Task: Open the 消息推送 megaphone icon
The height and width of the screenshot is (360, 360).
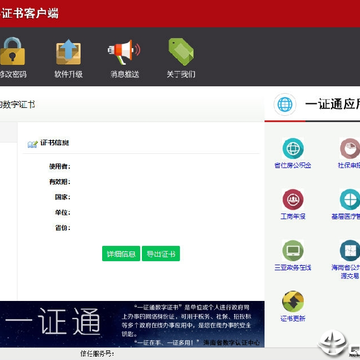Action: [x=124, y=52]
